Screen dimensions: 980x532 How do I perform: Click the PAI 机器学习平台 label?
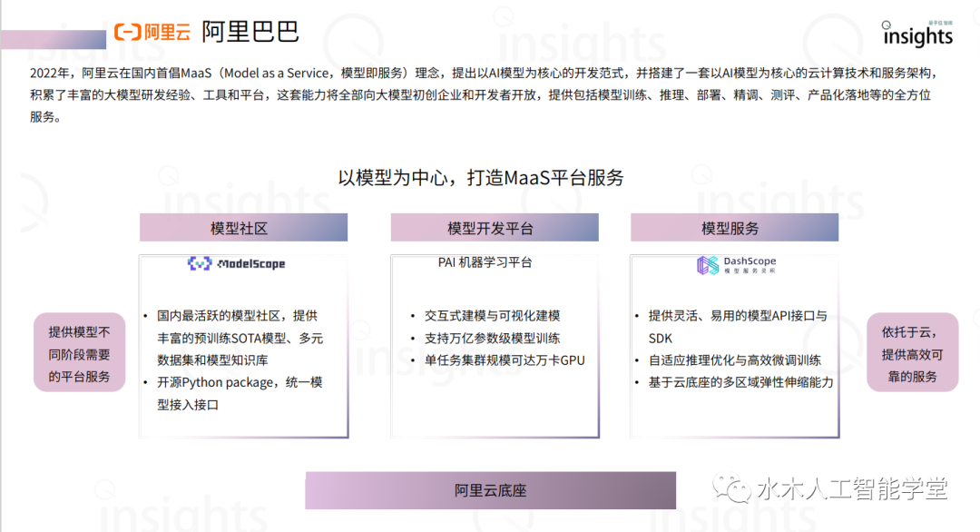(485, 262)
